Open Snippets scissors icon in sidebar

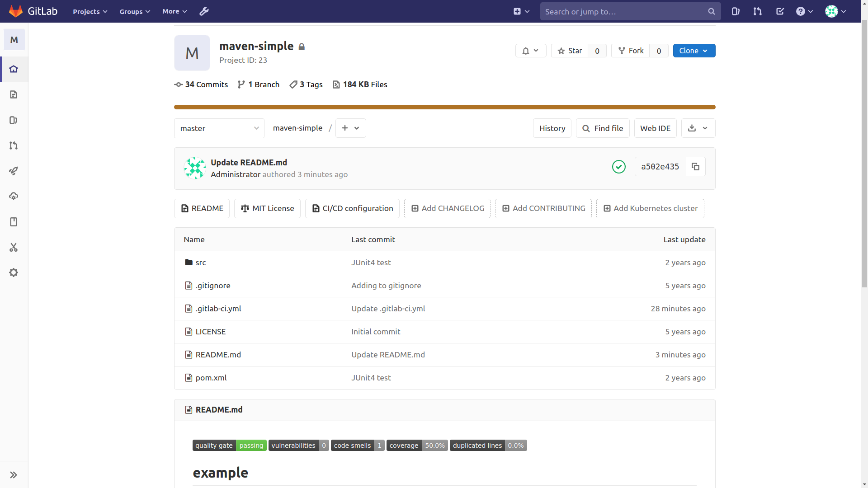tap(14, 247)
